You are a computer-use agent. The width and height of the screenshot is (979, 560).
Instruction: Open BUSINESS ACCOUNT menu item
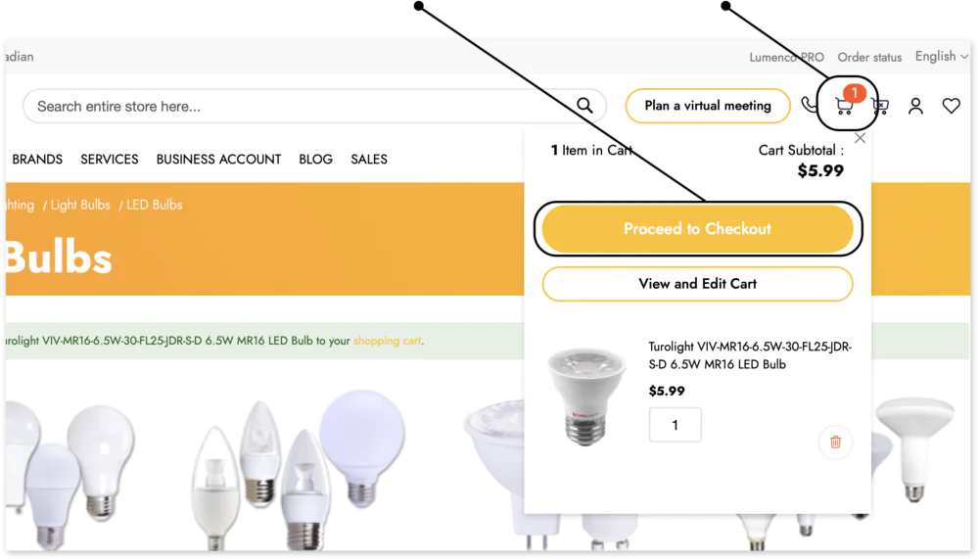pyautogui.click(x=218, y=160)
